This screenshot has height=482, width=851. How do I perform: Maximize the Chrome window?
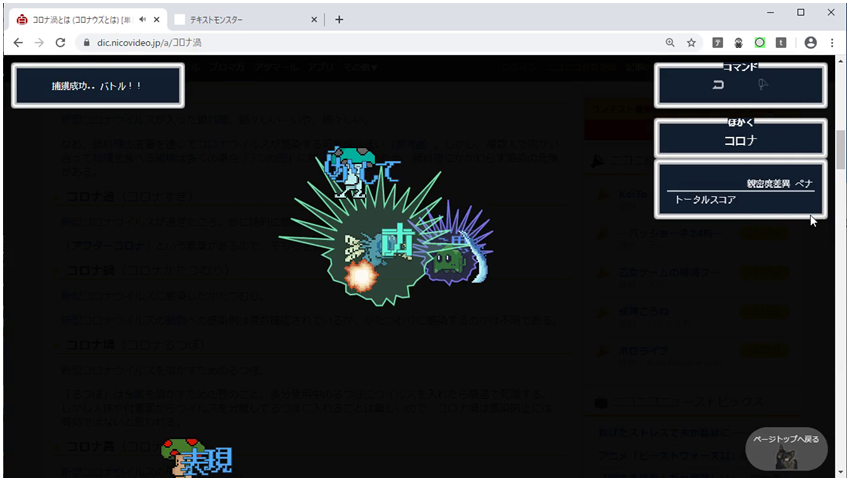point(801,12)
